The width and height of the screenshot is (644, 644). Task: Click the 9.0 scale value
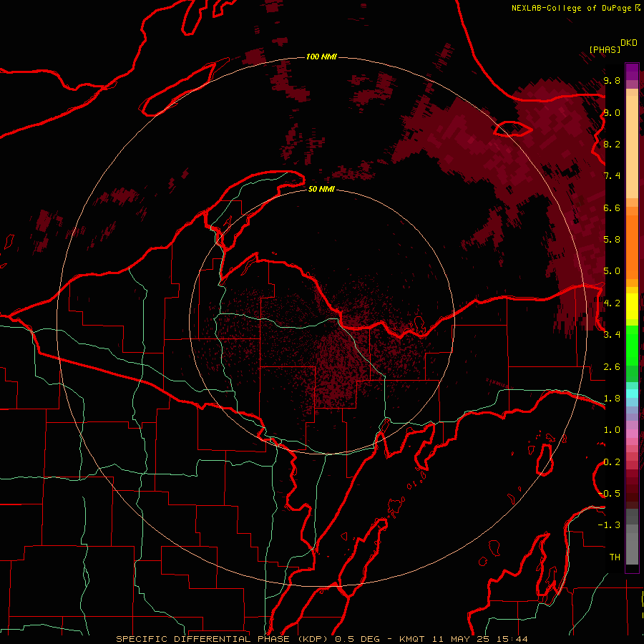[612, 113]
